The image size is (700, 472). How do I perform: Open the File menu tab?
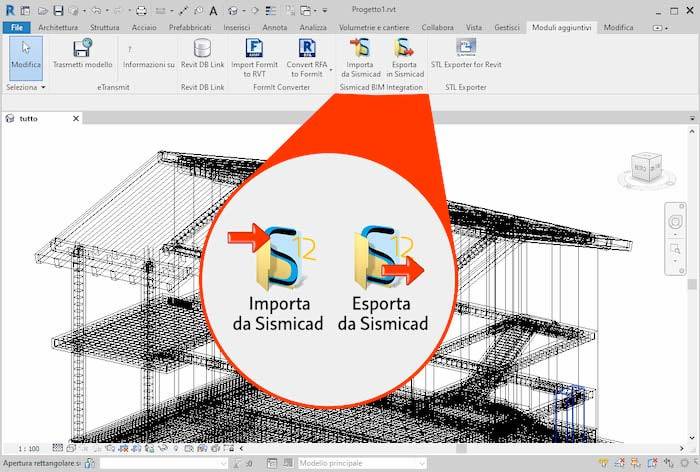[x=17, y=28]
